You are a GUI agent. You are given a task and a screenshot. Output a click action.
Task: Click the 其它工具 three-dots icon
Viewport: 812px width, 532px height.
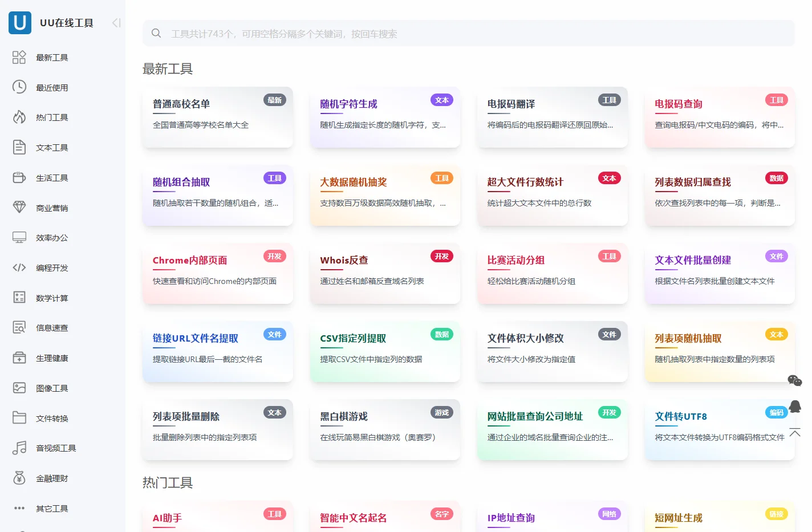(19, 508)
